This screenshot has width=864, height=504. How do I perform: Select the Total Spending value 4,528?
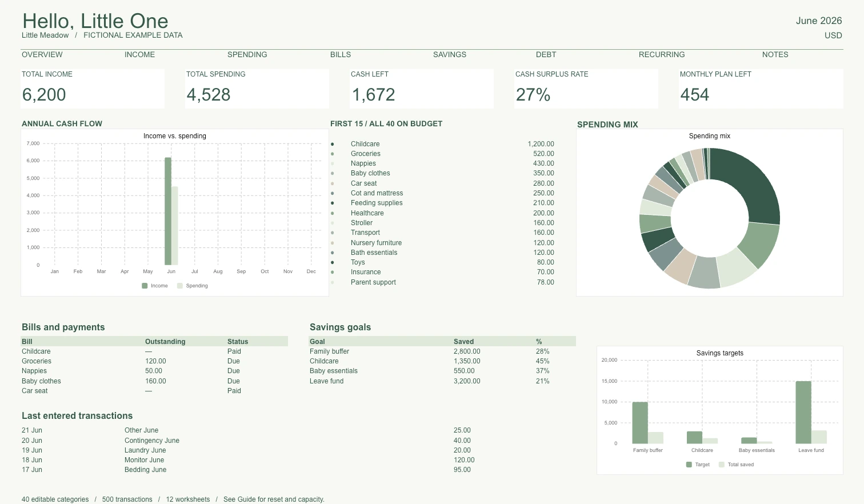[209, 95]
